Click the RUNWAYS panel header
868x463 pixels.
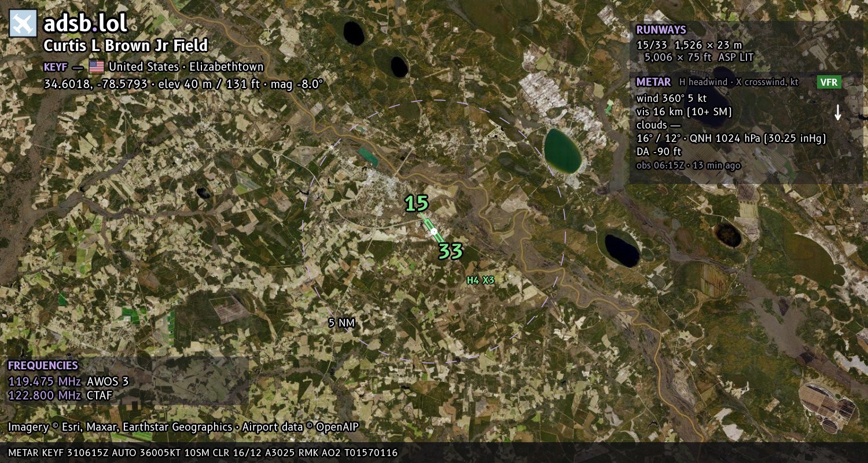click(x=661, y=30)
